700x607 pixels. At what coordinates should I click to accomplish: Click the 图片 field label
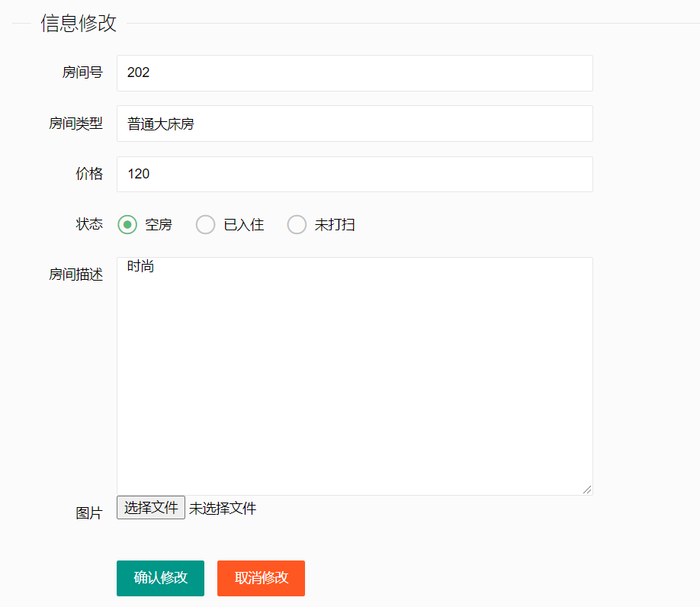point(91,512)
